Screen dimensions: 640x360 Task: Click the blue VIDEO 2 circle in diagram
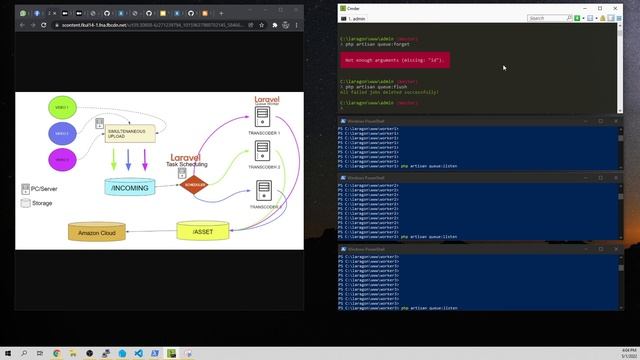point(62,133)
